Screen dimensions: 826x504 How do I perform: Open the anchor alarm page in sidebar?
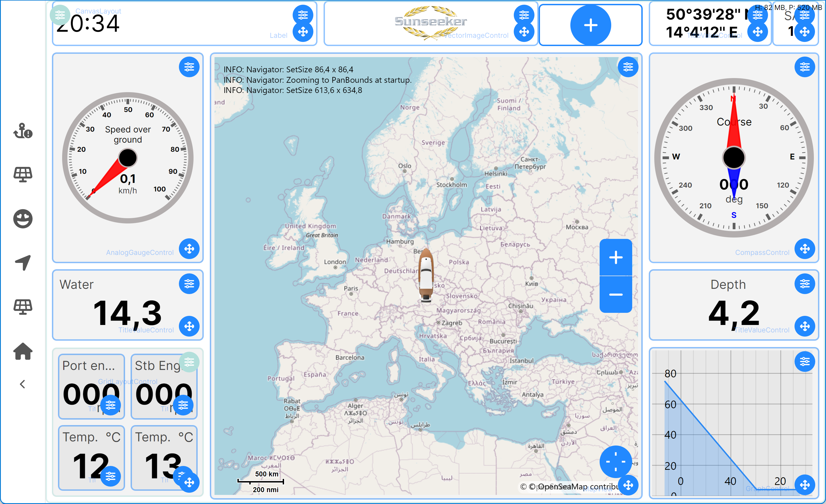coord(23,131)
